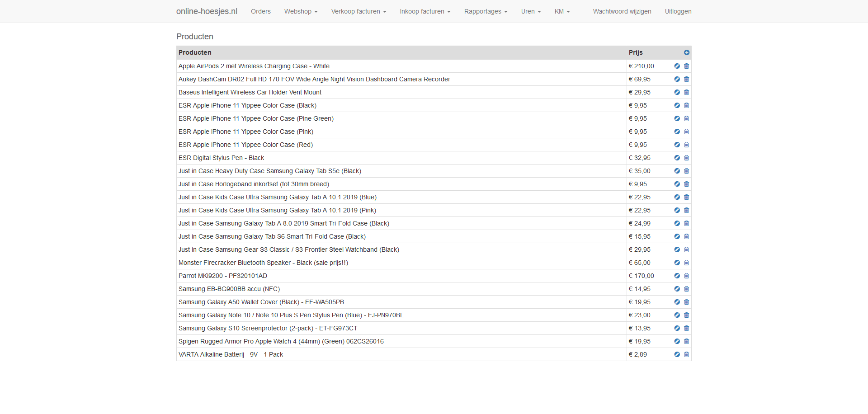
Task: Expand the Inkoop facturen menu
Action: coord(425,11)
